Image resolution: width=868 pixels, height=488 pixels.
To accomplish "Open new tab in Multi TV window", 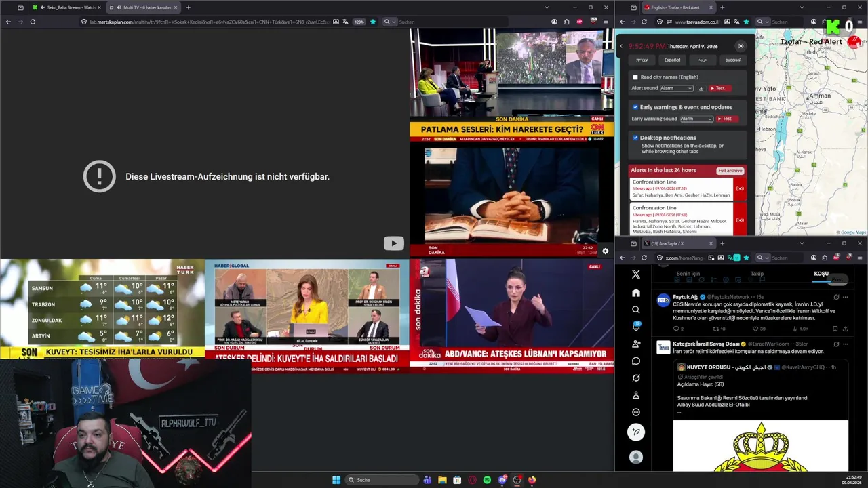I will [x=189, y=7].
